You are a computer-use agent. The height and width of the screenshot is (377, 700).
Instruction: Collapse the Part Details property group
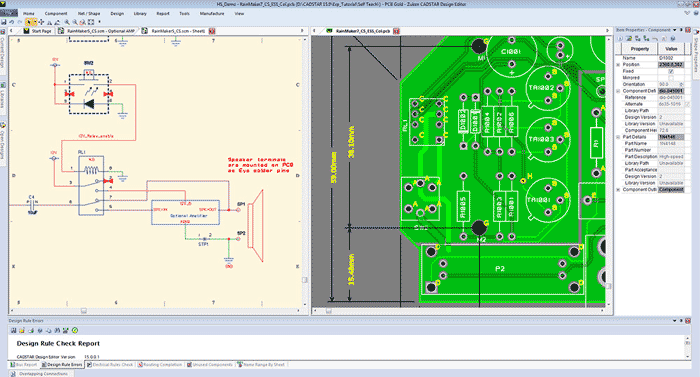[x=618, y=137]
